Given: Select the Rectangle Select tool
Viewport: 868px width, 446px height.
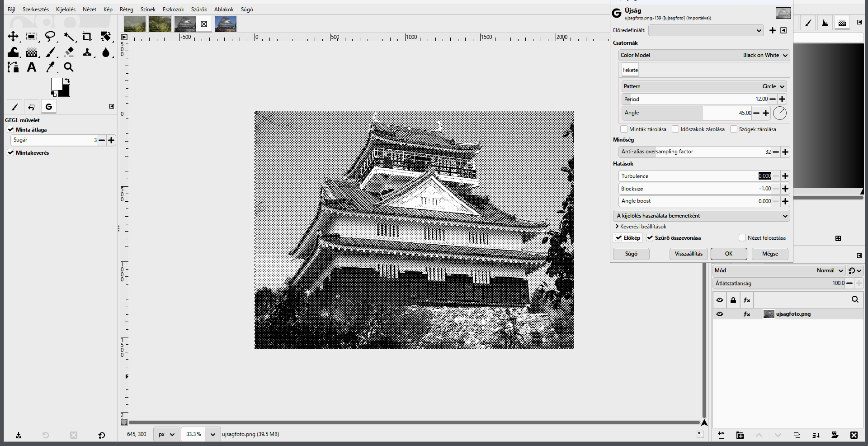Looking at the screenshot, I should pos(32,37).
